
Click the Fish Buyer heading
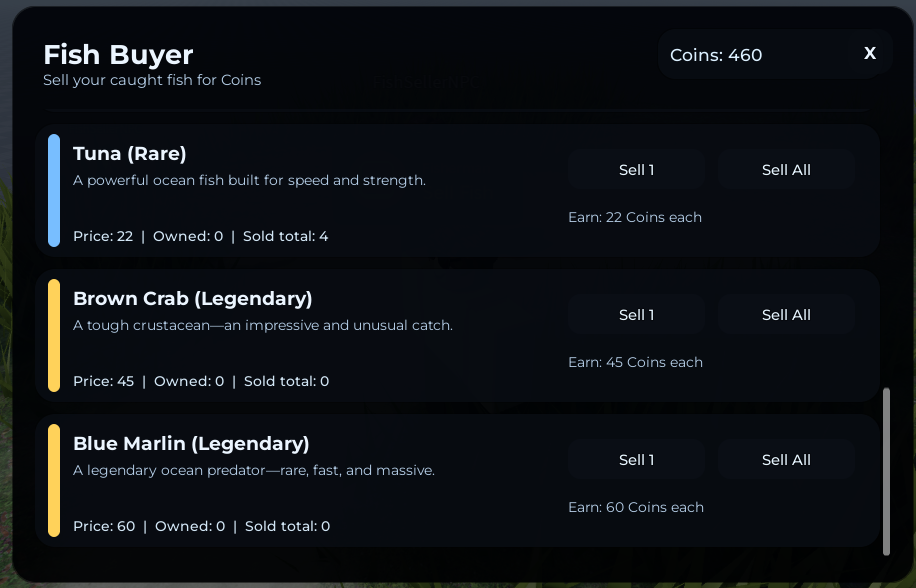(118, 55)
